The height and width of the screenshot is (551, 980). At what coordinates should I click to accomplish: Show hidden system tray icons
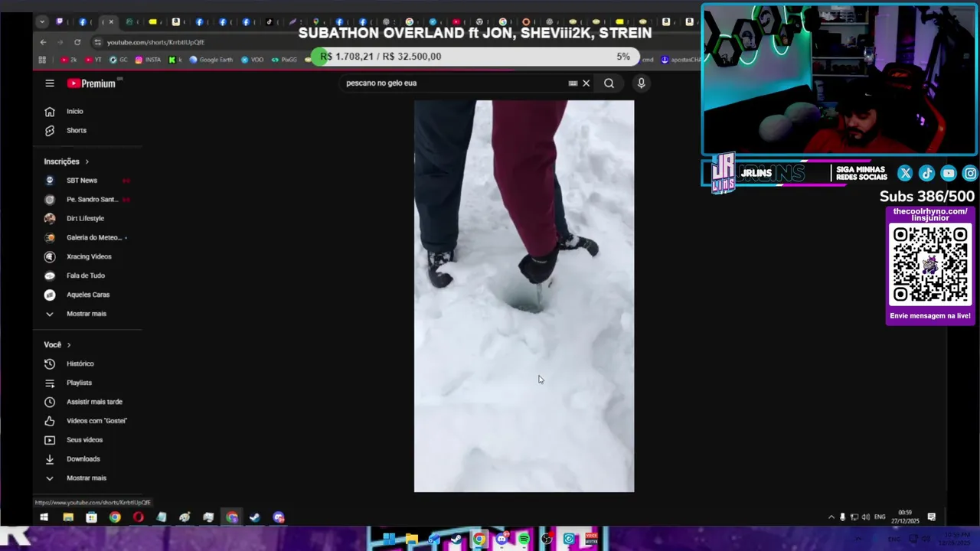tap(831, 517)
